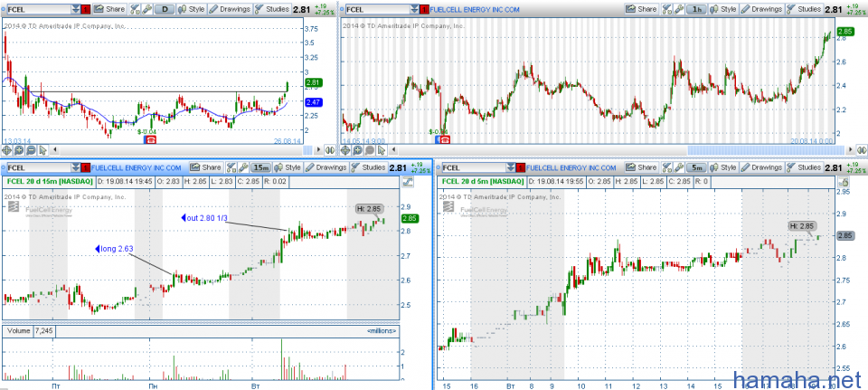Screen dimensions: 868x390
Task: Click the FUELCELL ENERGY INC COM link in the 15m chart
Action: coord(137,168)
